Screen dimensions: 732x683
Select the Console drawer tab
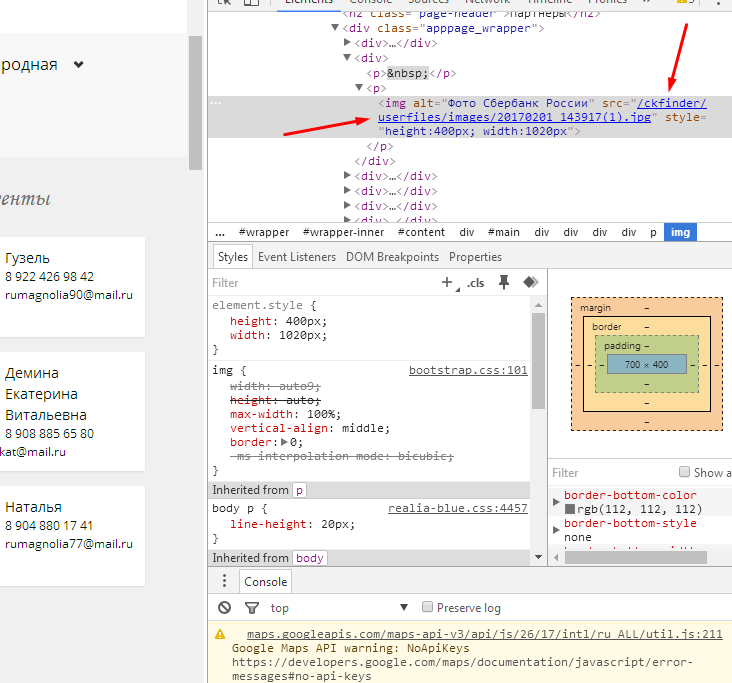point(265,582)
